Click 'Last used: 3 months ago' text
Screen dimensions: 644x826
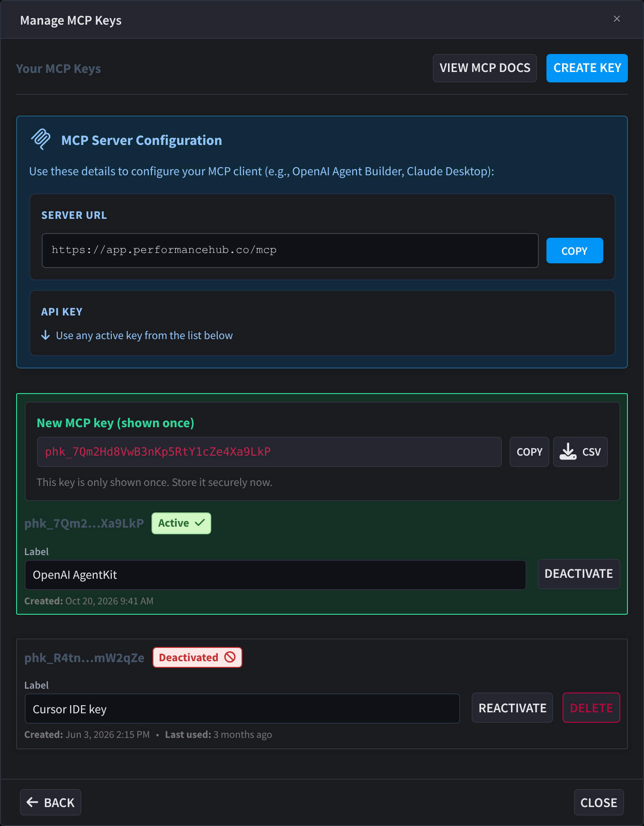[218, 735]
